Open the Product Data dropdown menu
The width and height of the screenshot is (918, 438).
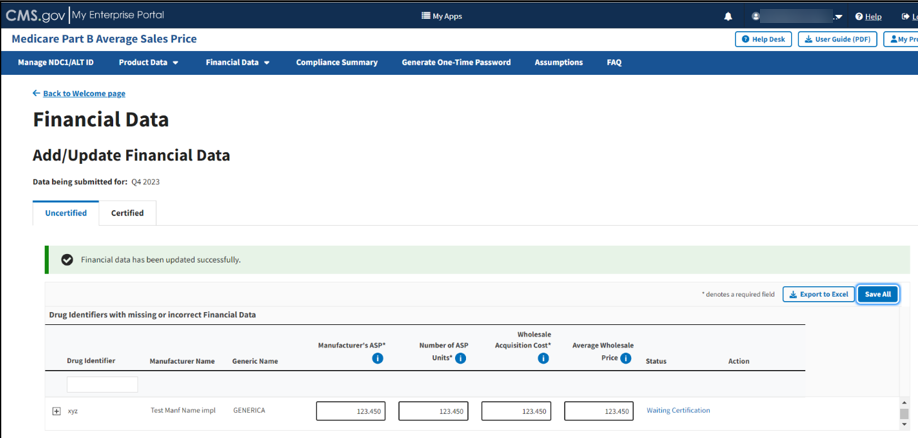tap(148, 62)
